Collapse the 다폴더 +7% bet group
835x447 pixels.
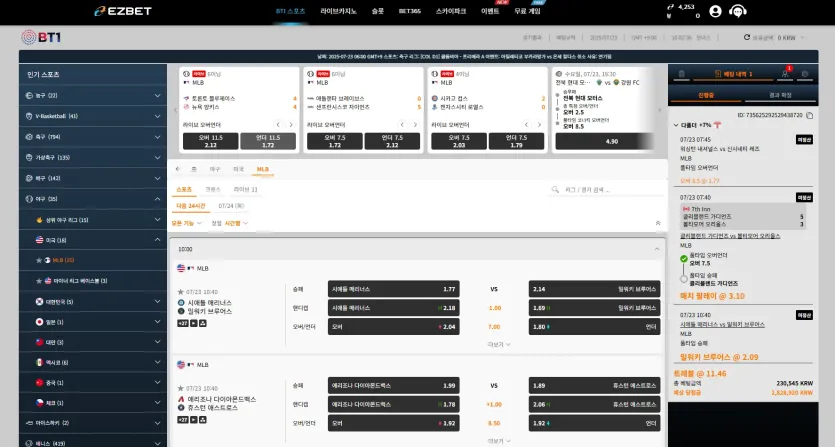pos(676,125)
